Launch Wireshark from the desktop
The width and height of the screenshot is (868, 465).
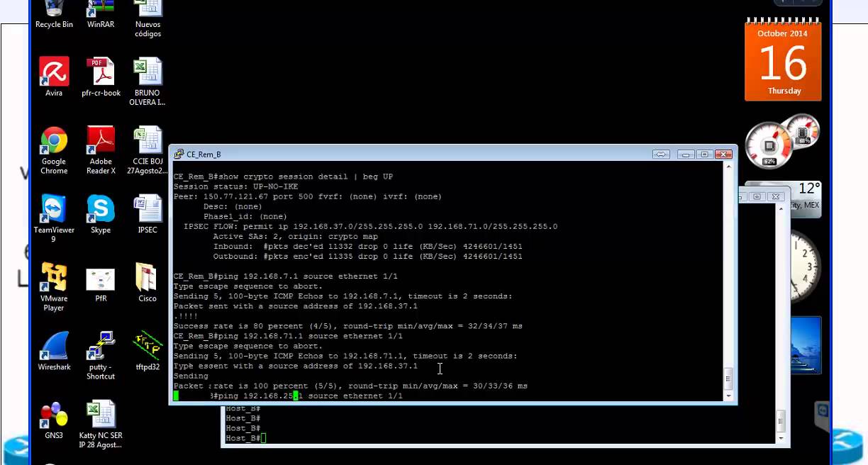(x=54, y=351)
